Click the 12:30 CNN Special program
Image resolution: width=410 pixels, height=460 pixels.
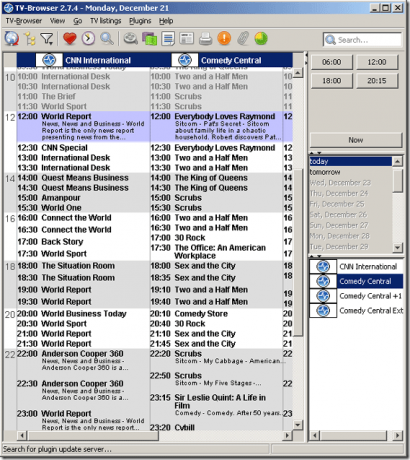83,148
